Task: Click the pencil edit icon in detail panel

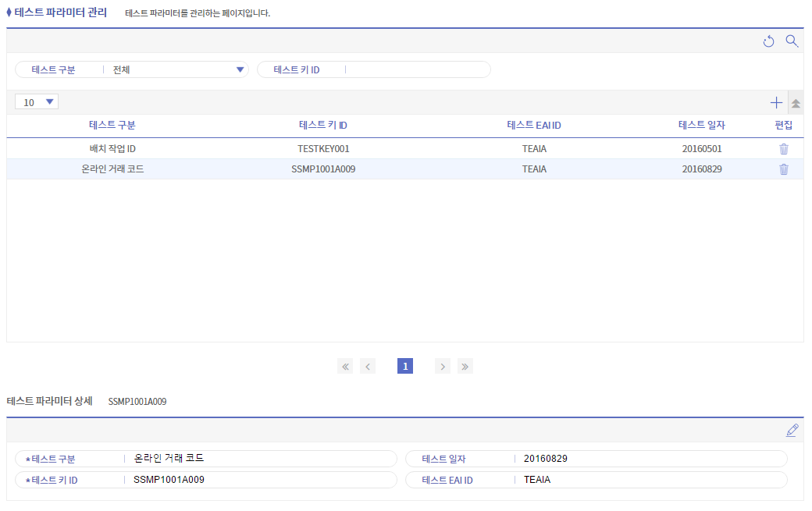Action: [792, 431]
